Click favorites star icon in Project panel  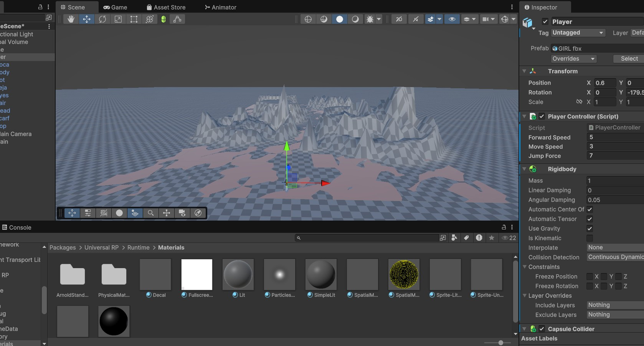coord(491,238)
